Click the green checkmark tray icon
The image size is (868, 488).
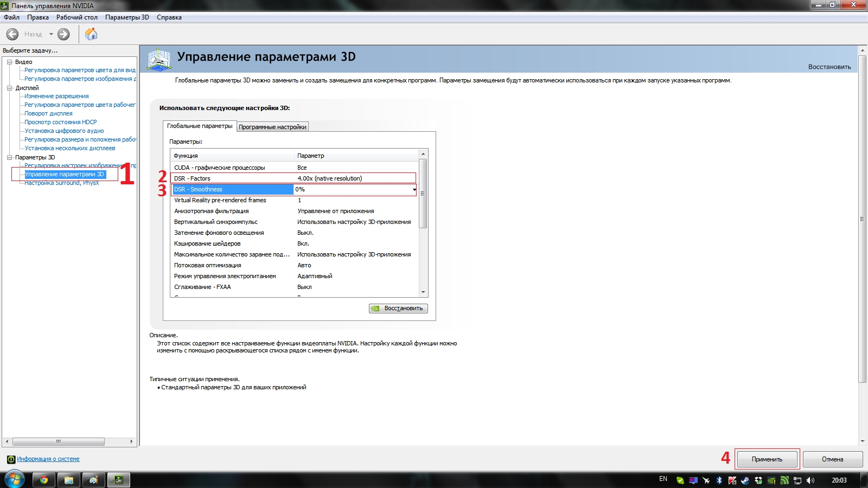[680, 480]
